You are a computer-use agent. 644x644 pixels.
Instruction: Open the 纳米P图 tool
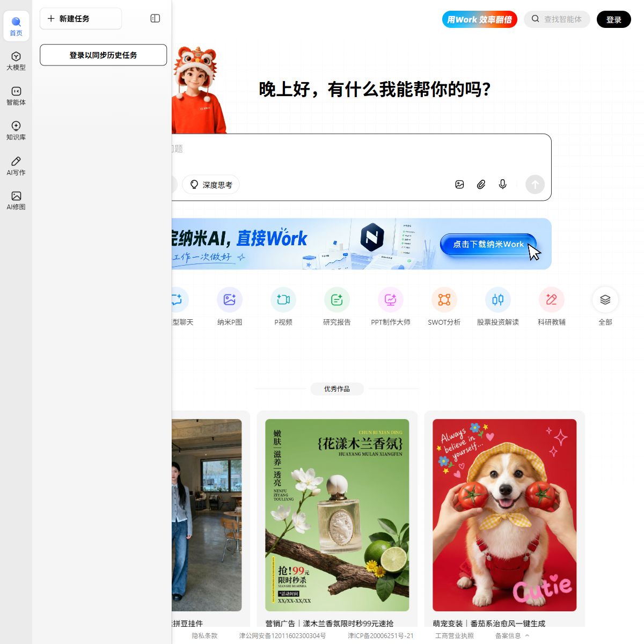point(230,307)
